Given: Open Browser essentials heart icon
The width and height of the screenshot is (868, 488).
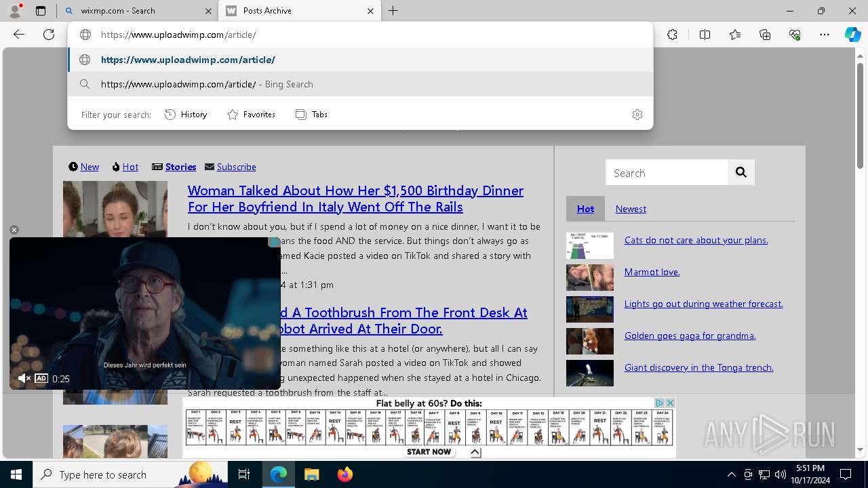Looking at the screenshot, I should tap(795, 35).
